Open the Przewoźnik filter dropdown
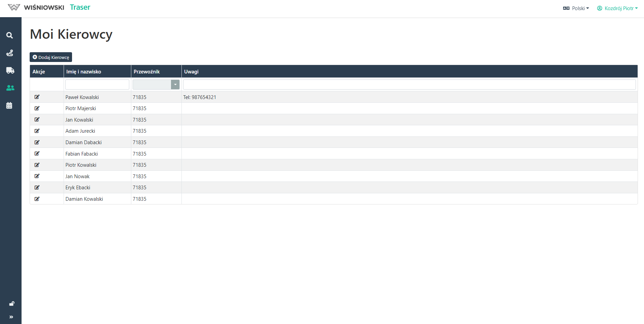The image size is (644, 324). click(x=175, y=85)
